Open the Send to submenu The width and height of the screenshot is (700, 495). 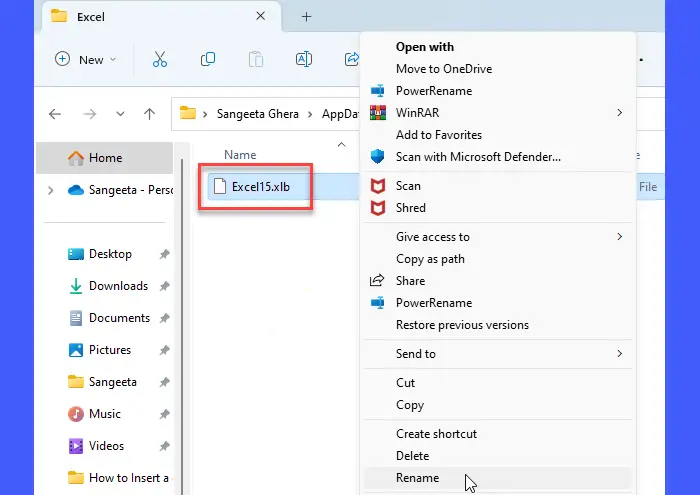coord(498,354)
